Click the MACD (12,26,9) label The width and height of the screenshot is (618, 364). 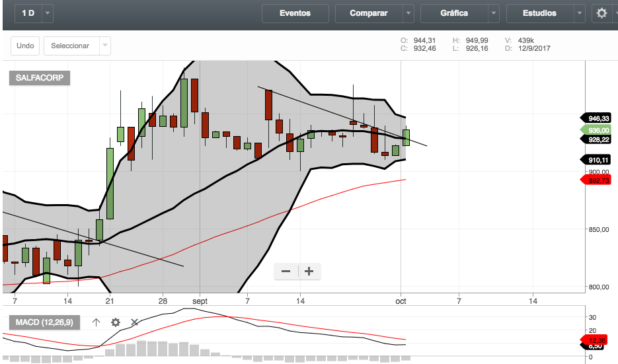[44, 322]
